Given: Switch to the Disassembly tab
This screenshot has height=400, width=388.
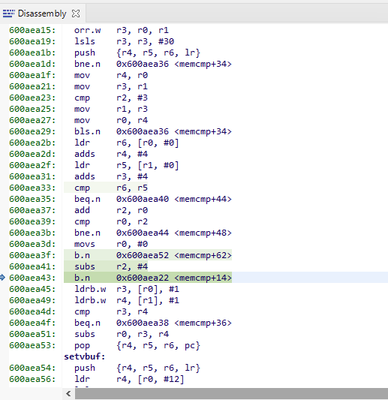Looking at the screenshot, I should (x=42, y=13).
